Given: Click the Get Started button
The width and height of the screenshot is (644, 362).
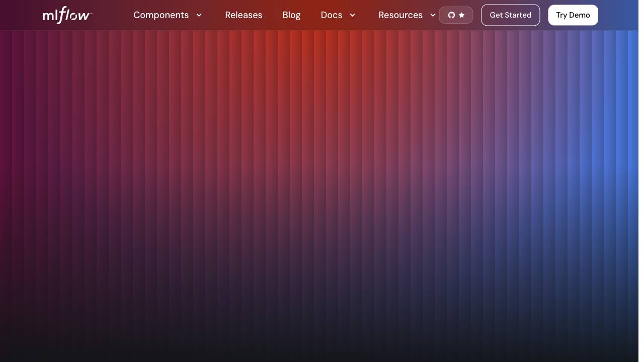Looking at the screenshot, I should point(511,15).
